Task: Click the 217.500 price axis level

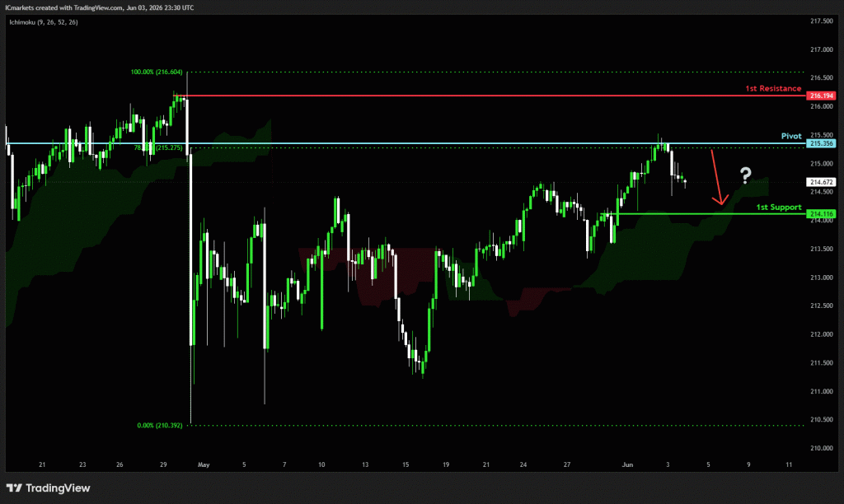Action: click(822, 21)
